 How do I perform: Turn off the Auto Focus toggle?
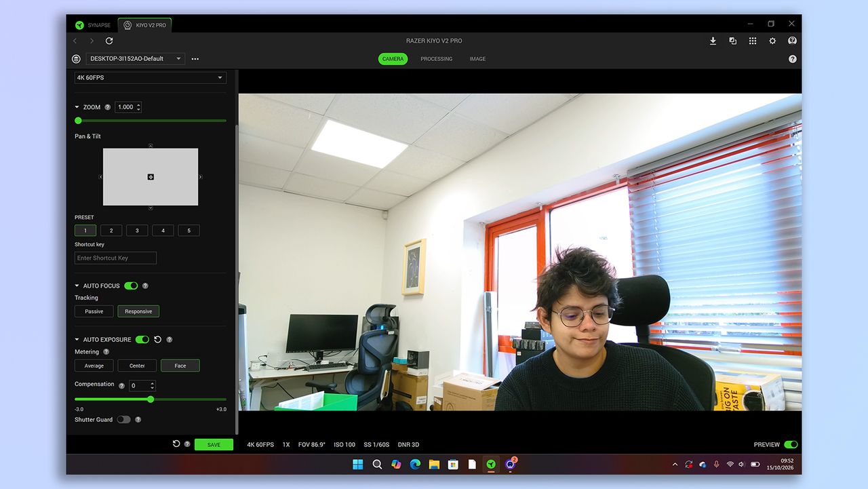[x=131, y=286]
